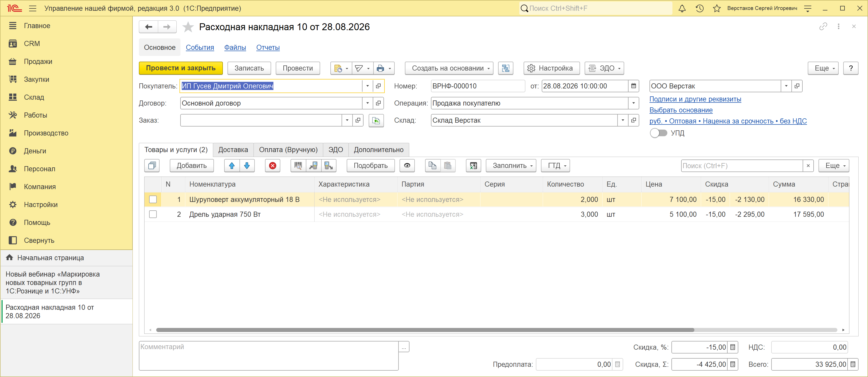Viewport: 868px width, 377px height.
Task: Click Провести и закрыть button
Action: (x=181, y=68)
